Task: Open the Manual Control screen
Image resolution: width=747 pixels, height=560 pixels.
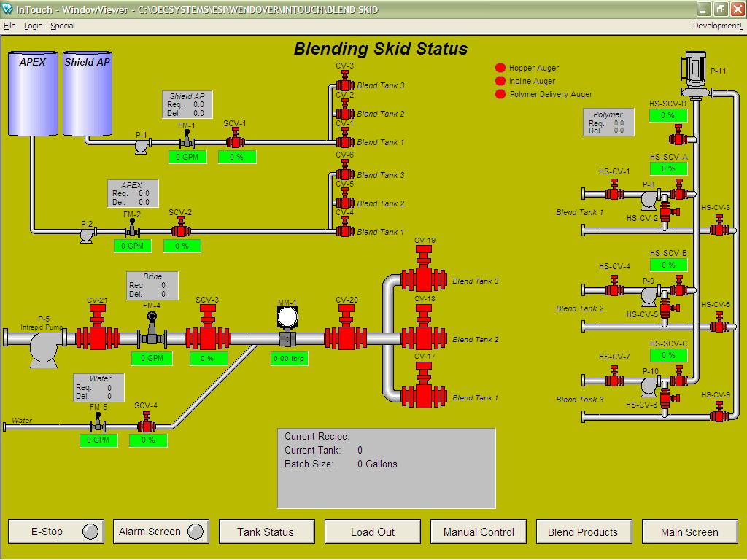Action: [x=479, y=532]
